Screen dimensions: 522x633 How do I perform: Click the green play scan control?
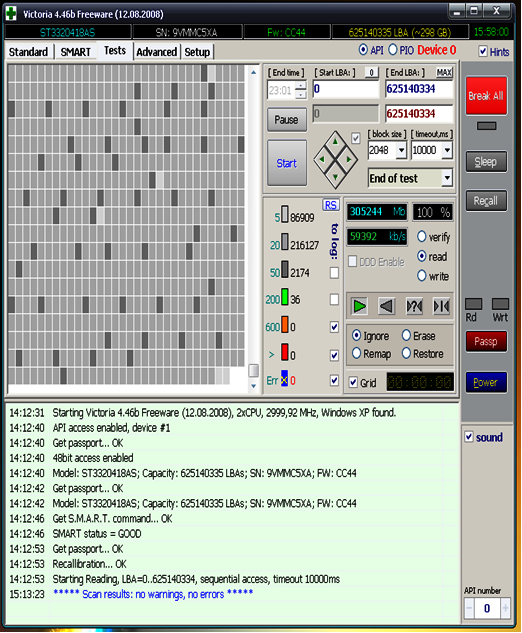(x=359, y=306)
